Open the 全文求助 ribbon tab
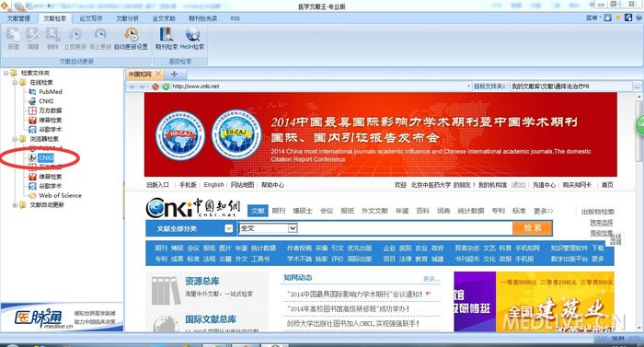Image resolution: width=644 pixels, height=347 pixels. [x=164, y=18]
